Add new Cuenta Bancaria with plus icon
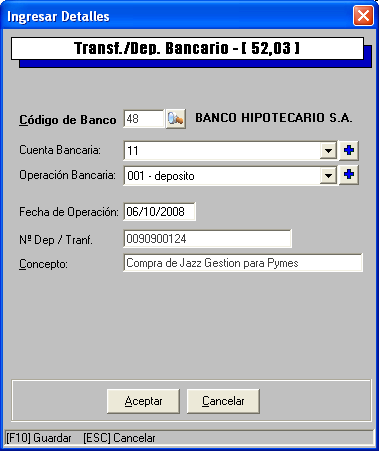379x451 pixels. (x=349, y=151)
